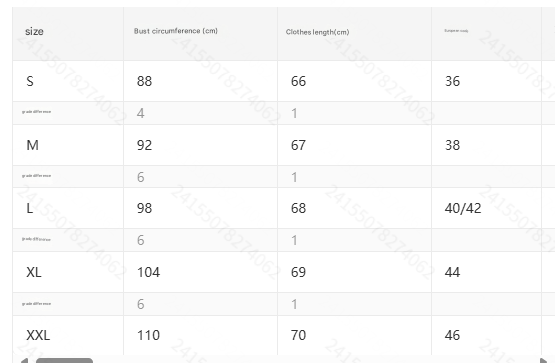Click the M size cell
The width and height of the screenshot is (555, 363).
[33, 145]
